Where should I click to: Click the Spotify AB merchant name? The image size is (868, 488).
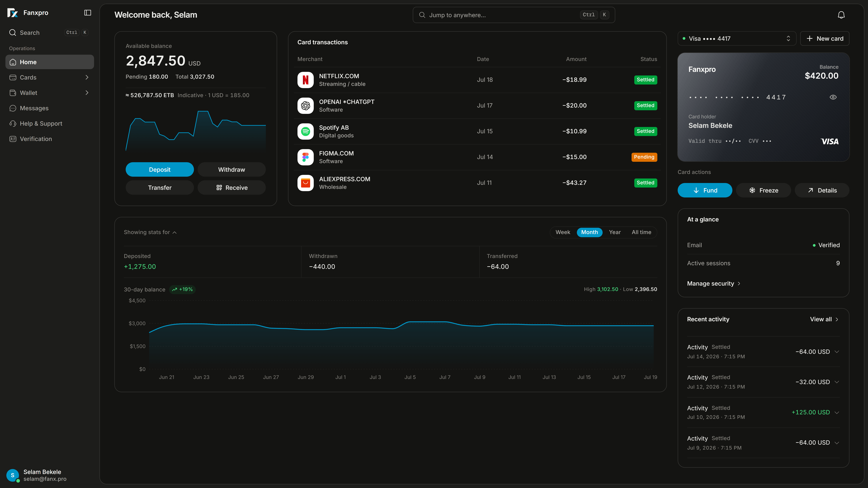point(334,128)
